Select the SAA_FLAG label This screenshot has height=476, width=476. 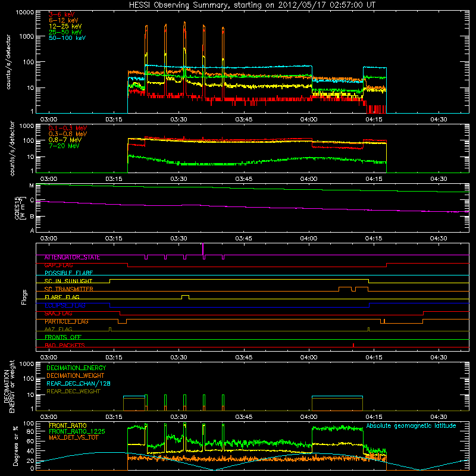[58, 314]
